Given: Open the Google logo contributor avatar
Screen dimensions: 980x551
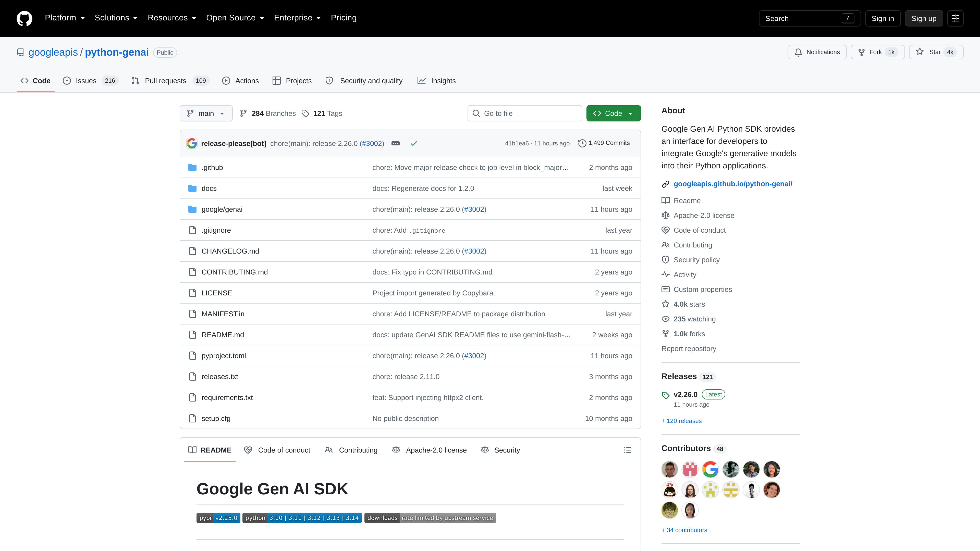Looking at the screenshot, I should (710, 469).
